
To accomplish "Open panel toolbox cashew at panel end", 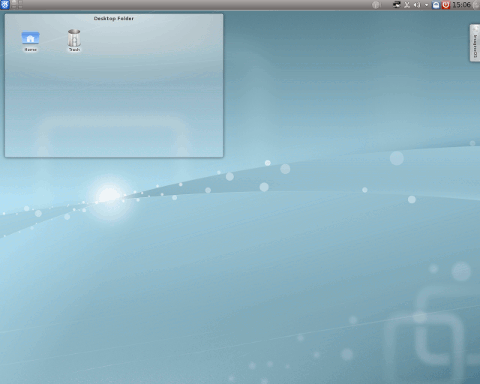I will pos(477,5).
